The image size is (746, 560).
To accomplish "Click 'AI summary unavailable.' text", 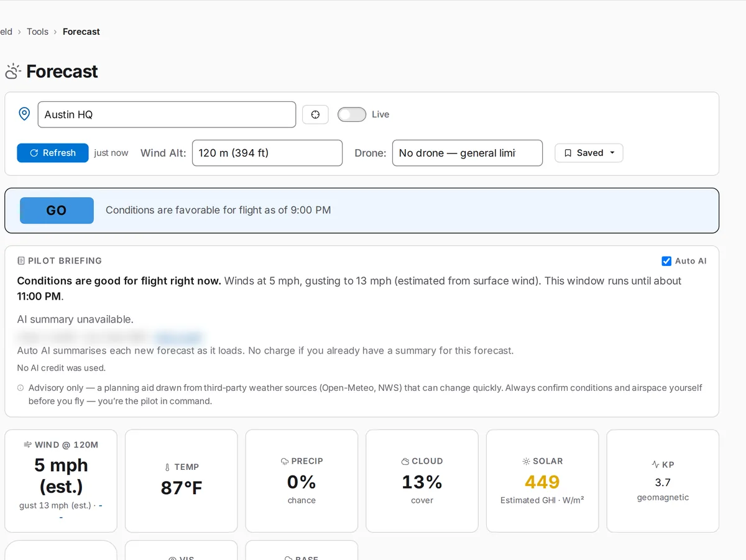I will point(75,319).
